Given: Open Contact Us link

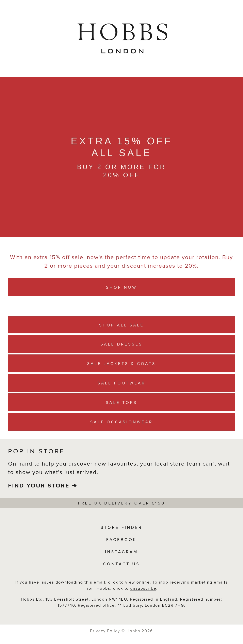Looking at the screenshot, I should pos(121,564).
